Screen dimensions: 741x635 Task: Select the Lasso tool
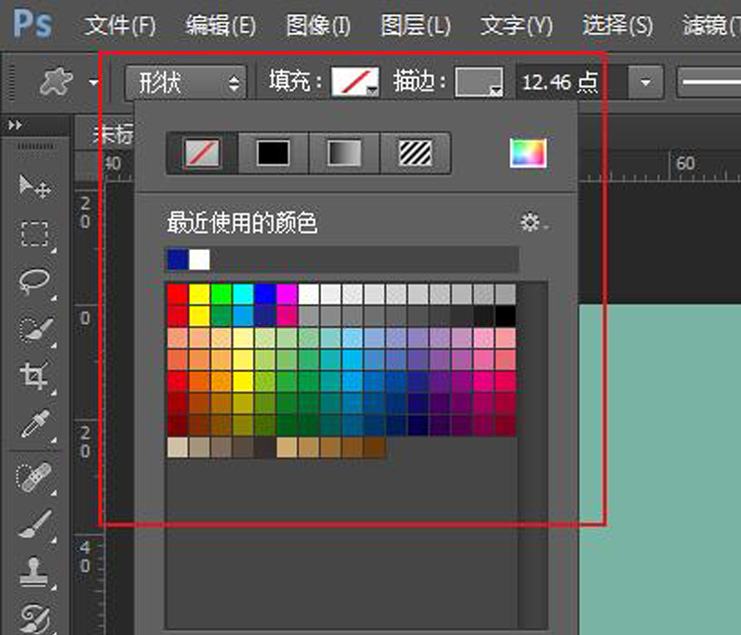(x=34, y=282)
